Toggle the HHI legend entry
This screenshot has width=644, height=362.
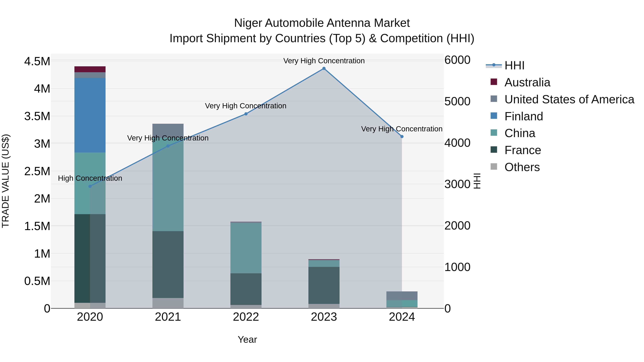(505, 65)
